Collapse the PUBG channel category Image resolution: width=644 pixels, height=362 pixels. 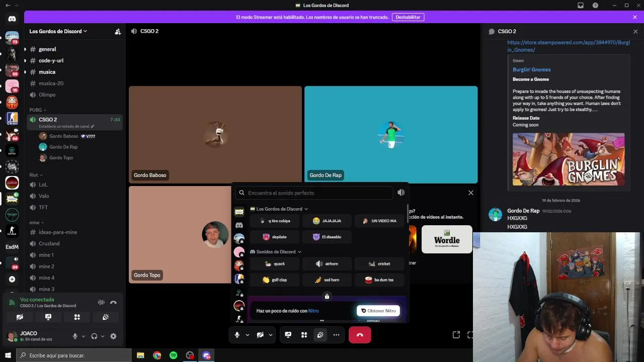pos(38,110)
